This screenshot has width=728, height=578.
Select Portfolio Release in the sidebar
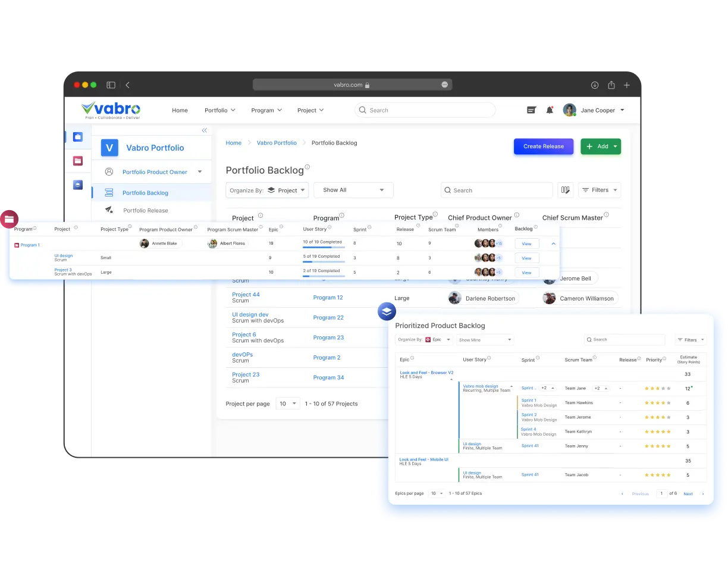(145, 210)
